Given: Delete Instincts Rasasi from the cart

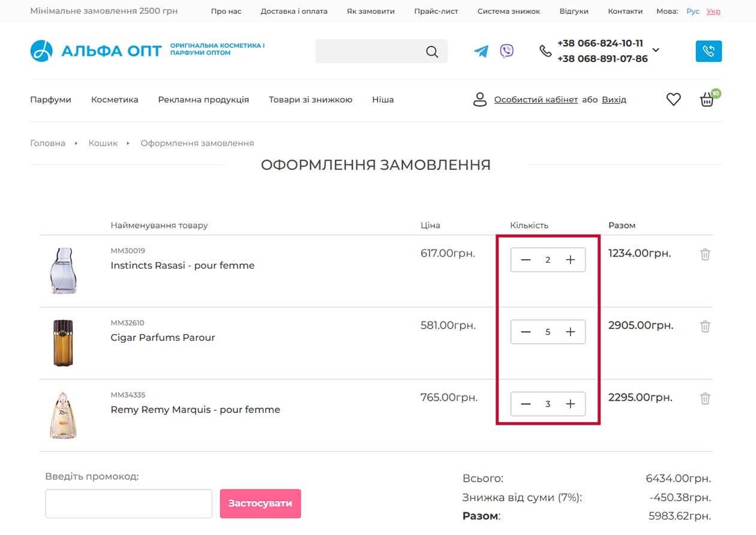Looking at the screenshot, I should point(705,254).
